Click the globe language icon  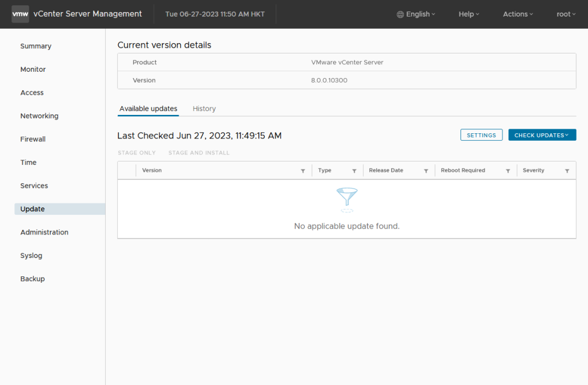(400, 14)
